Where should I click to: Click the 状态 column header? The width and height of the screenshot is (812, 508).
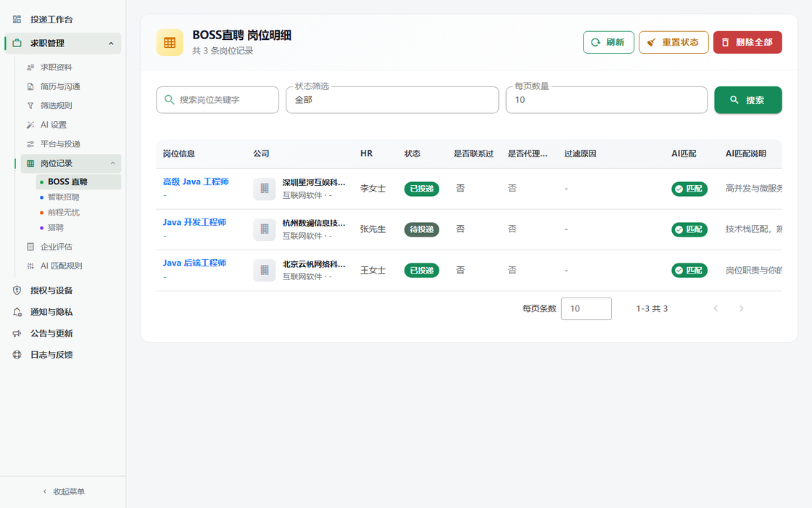(x=413, y=154)
